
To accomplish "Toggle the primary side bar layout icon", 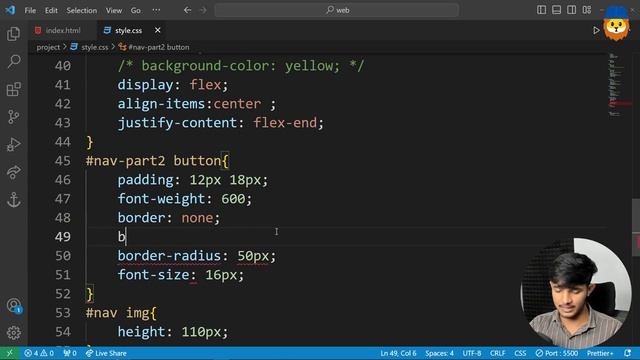I will pyautogui.click(x=541, y=10).
